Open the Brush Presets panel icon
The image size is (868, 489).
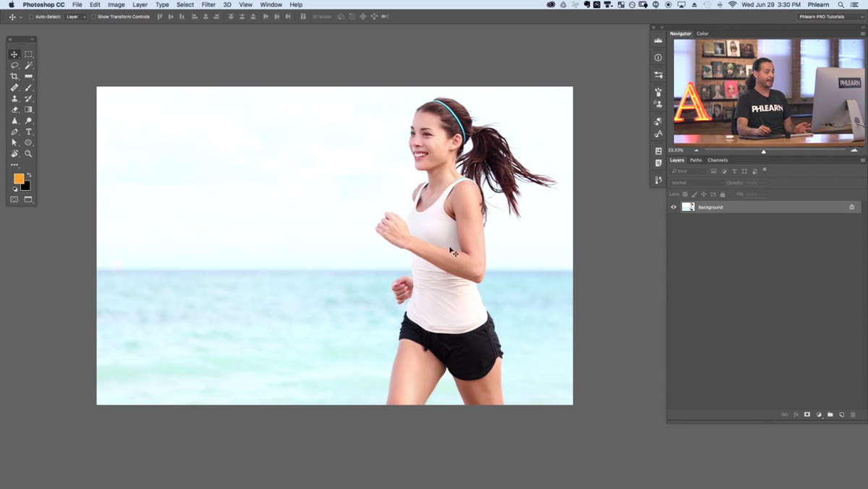pos(658,75)
